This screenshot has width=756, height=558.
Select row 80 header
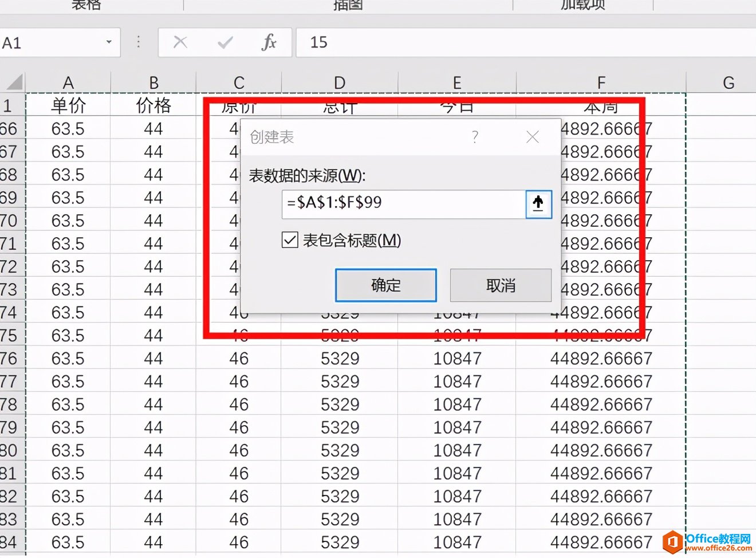pos(13,450)
